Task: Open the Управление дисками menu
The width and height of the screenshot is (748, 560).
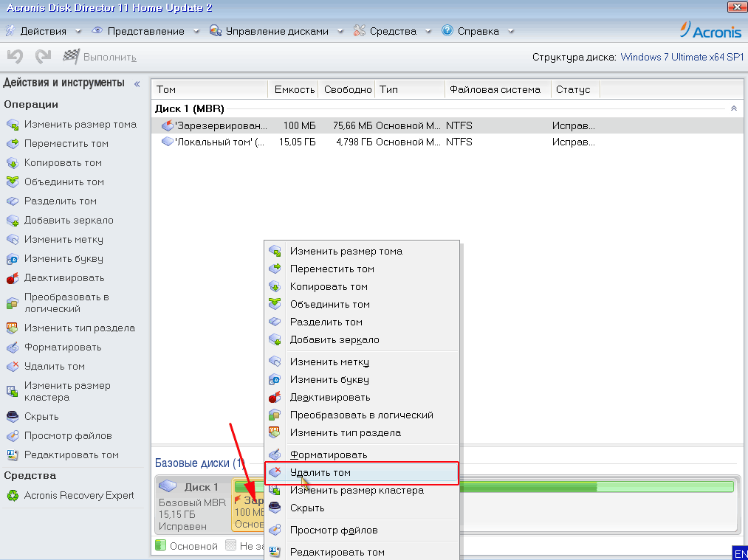Action: coord(277,32)
